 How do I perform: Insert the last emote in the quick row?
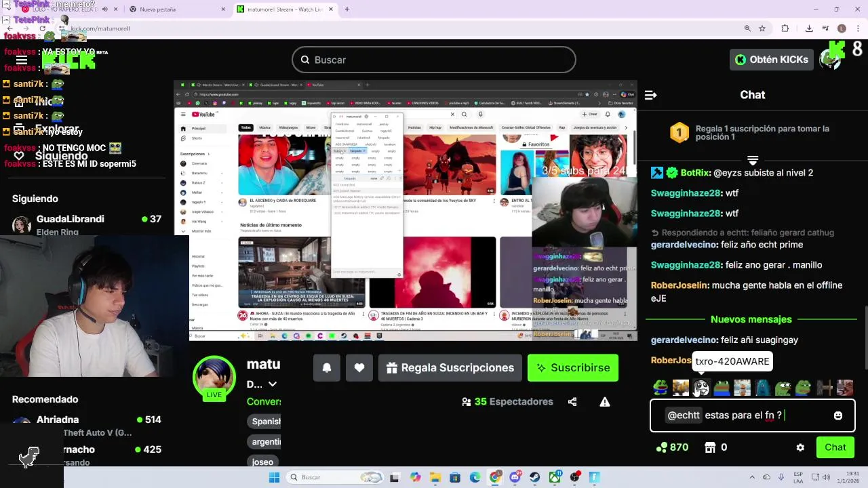pos(845,388)
